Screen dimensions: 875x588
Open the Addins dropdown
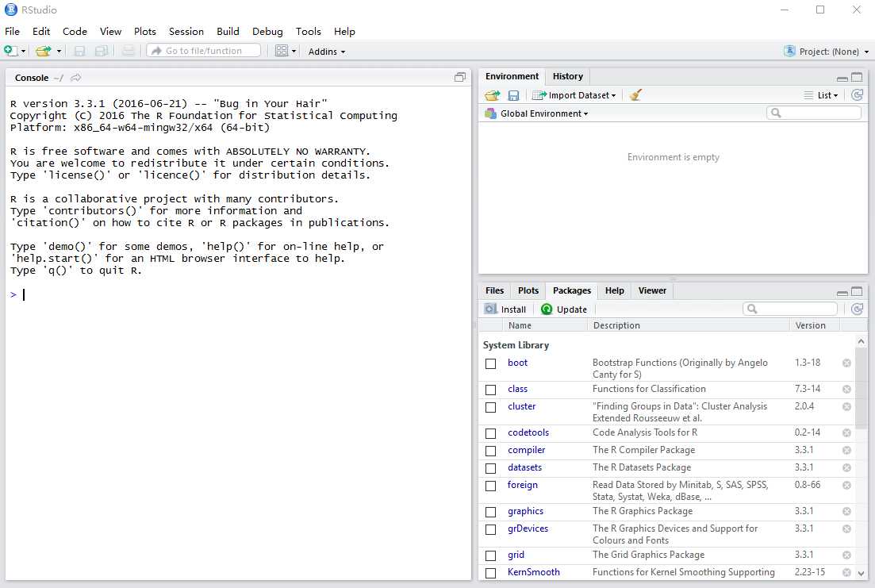coord(327,52)
